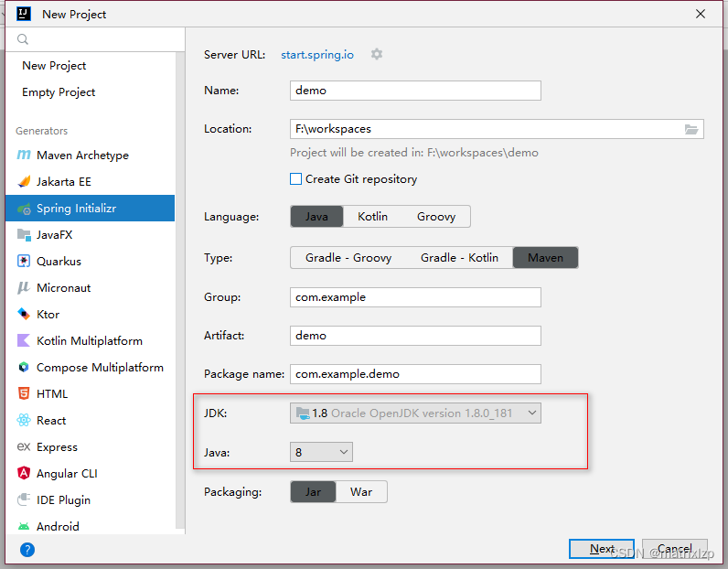Click the Location path field

(x=497, y=129)
